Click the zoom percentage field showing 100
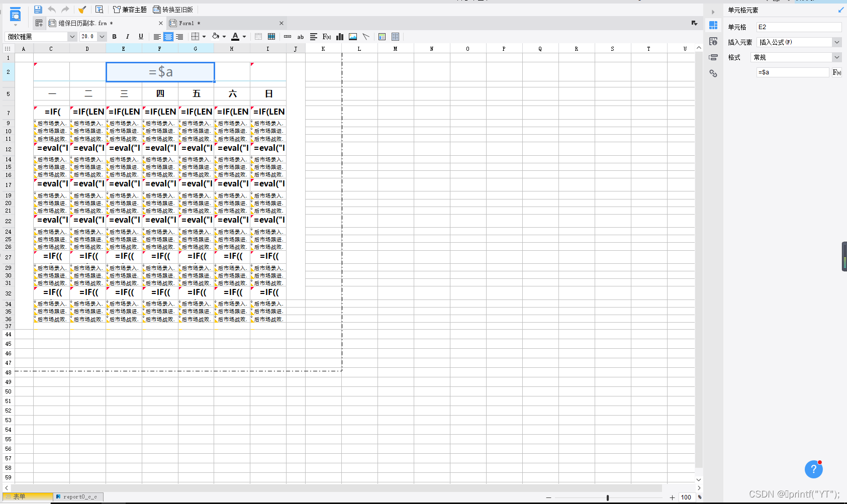 click(686, 497)
